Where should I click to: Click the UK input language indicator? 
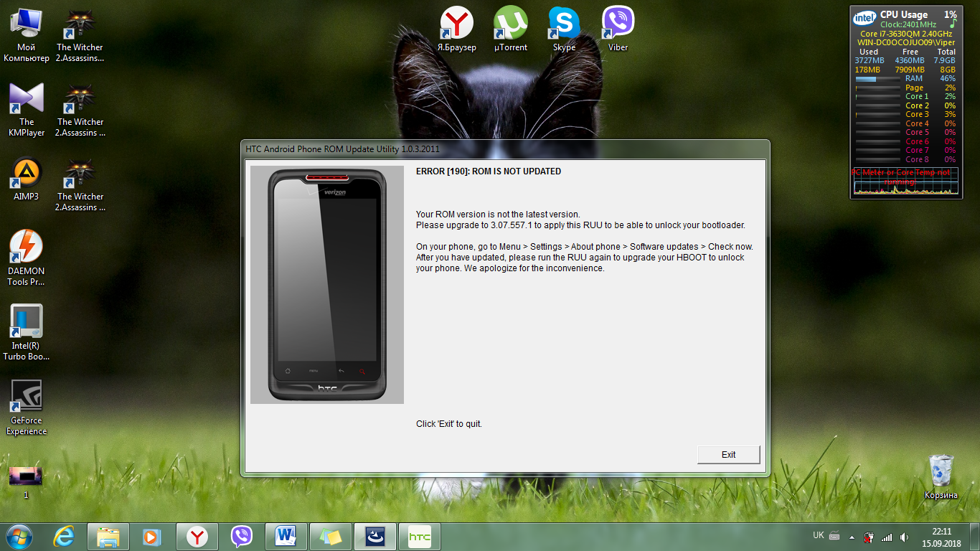point(819,535)
